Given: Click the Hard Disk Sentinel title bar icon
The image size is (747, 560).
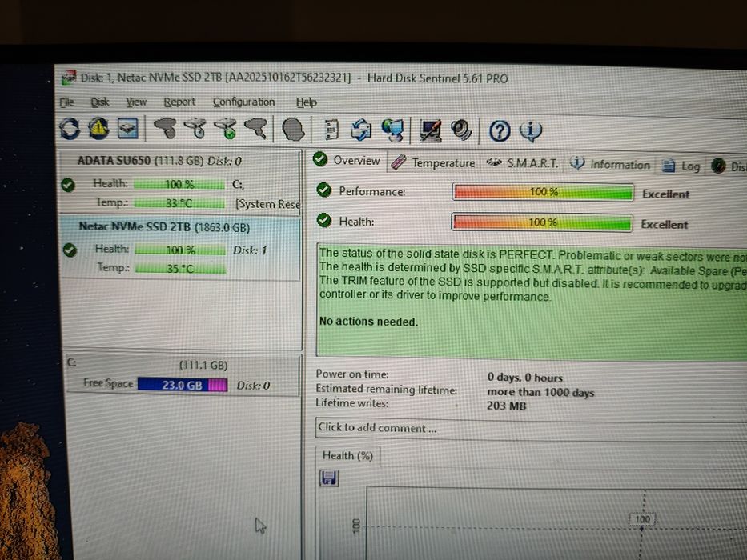Looking at the screenshot, I should [x=69, y=77].
